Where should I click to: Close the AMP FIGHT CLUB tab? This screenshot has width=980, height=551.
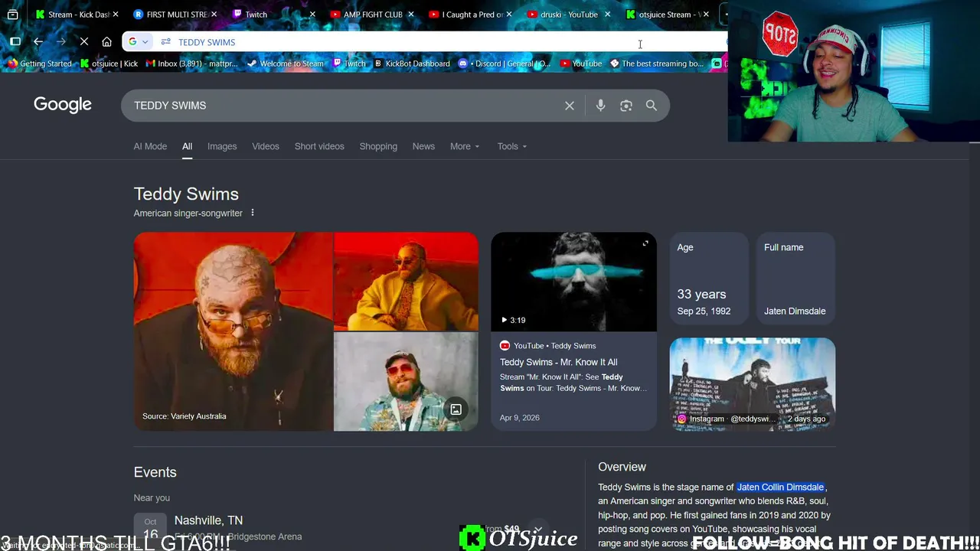(x=411, y=15)
